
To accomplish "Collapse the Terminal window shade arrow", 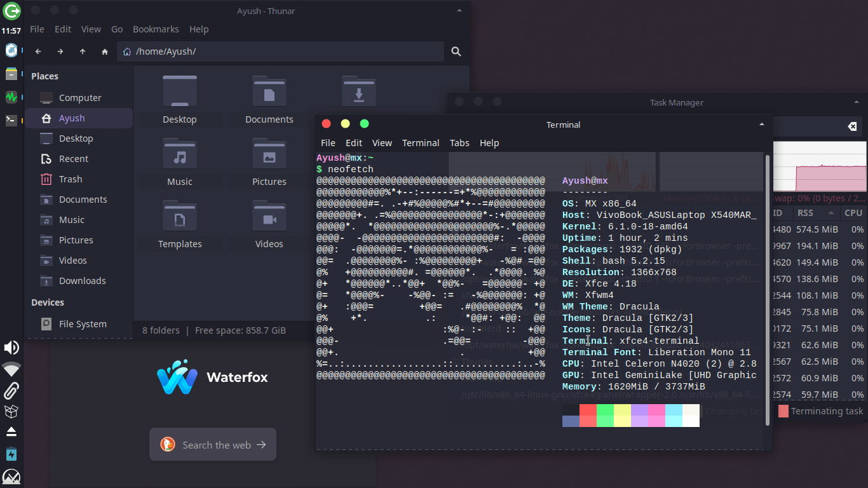I will pos(761,125).
